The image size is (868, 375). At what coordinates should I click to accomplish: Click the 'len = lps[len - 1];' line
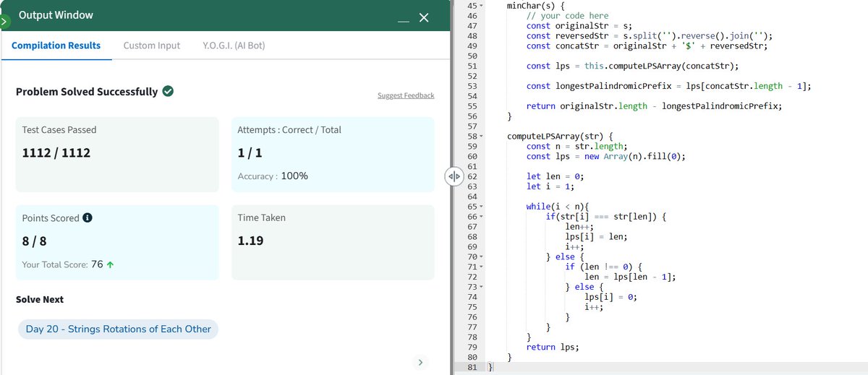click(629, 277)
